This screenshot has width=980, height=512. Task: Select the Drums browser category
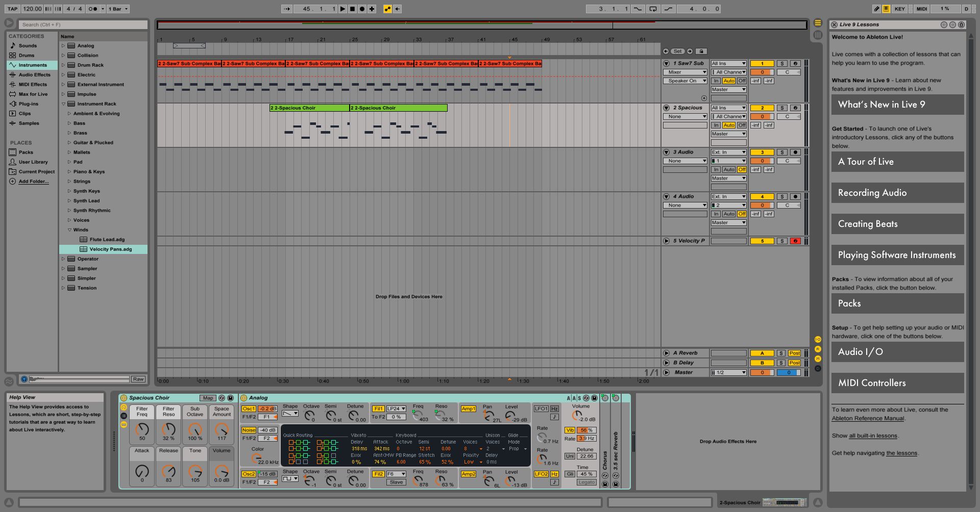(27, 56)
